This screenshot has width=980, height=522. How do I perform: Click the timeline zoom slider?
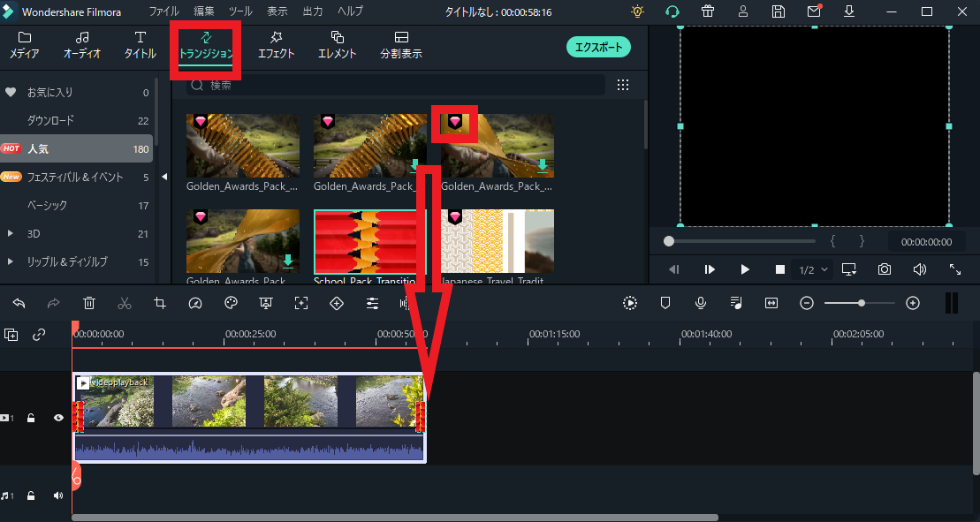point(860,303)
